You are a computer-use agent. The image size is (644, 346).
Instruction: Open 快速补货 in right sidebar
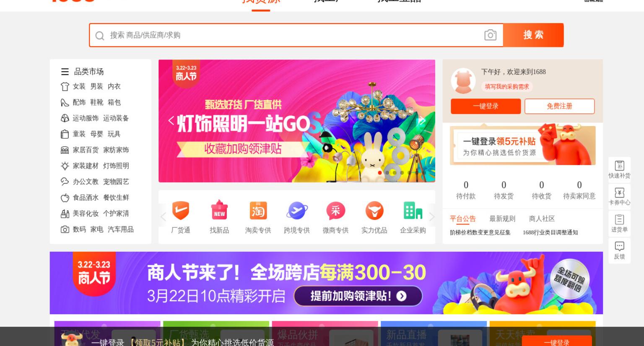(x=619, y=170)
